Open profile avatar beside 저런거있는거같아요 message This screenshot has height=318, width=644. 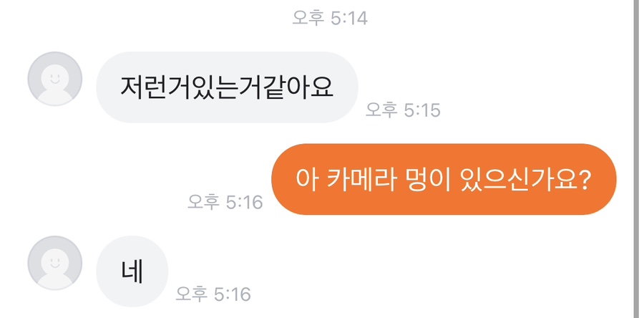[x=55, y=79]
